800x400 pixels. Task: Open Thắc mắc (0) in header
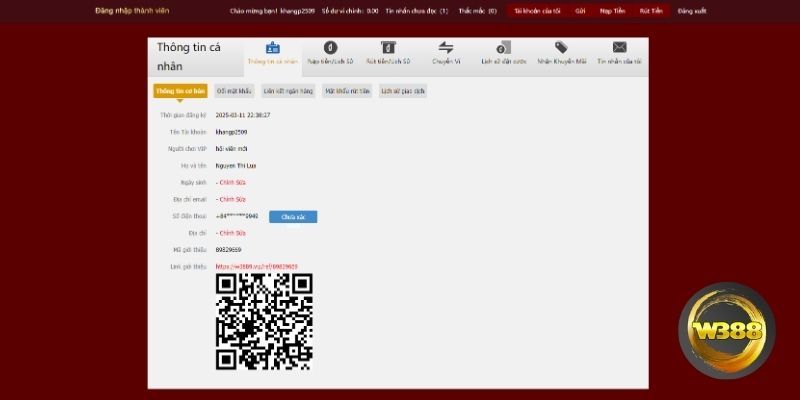pos(478,11)
